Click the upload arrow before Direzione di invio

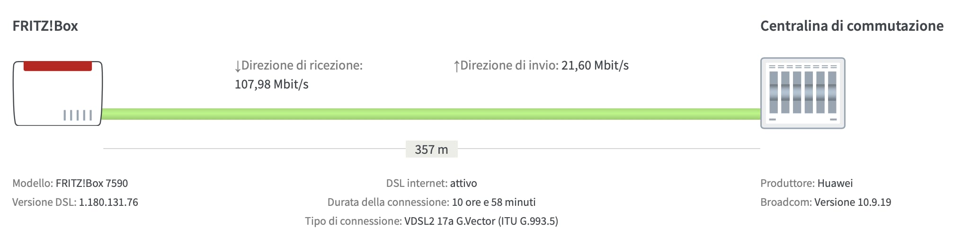point(456,66)
